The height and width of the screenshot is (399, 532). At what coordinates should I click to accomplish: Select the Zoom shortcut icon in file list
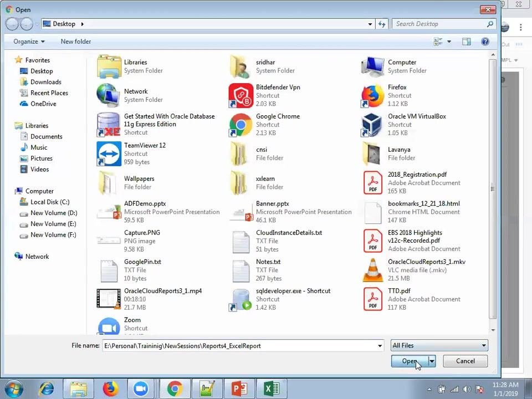tap(109, 326)
